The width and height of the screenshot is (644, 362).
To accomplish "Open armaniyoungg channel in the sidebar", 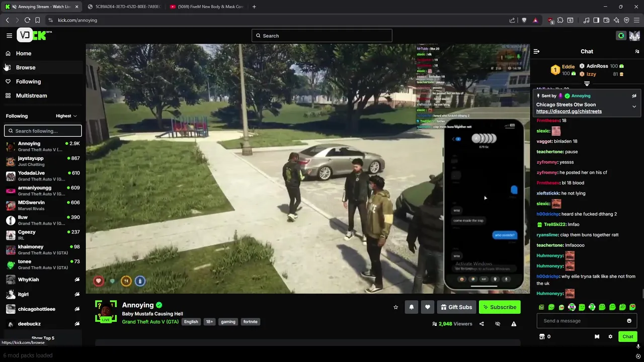I will tap(43, 191).
